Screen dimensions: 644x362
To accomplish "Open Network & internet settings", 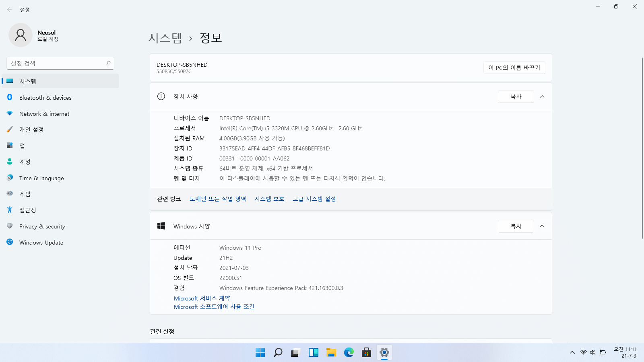I will tap(60, 114).
